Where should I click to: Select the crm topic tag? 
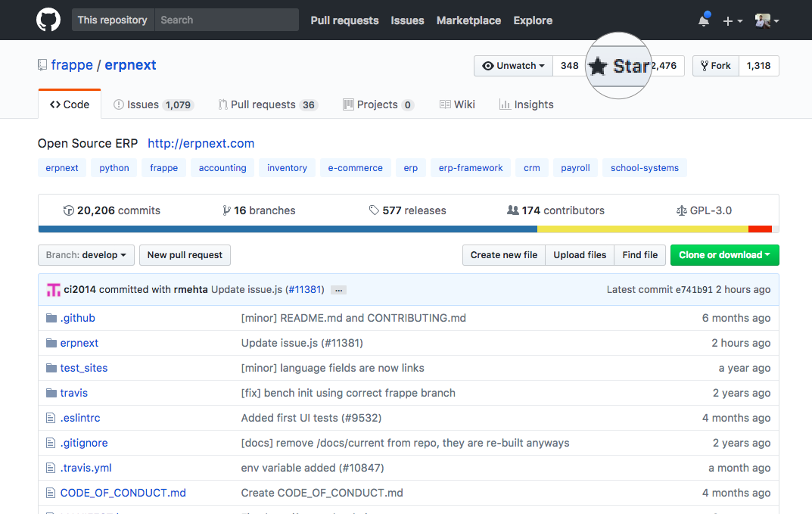tap(532, 168)
